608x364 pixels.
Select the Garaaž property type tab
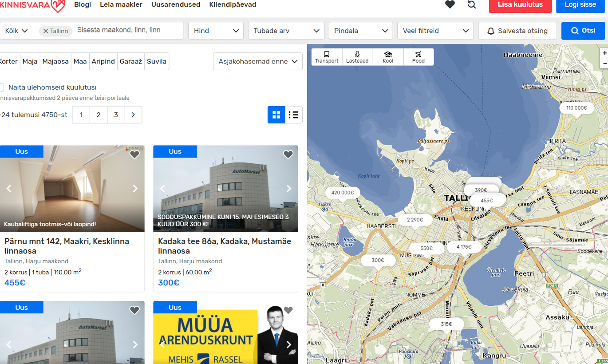click(x=131, y=61)
